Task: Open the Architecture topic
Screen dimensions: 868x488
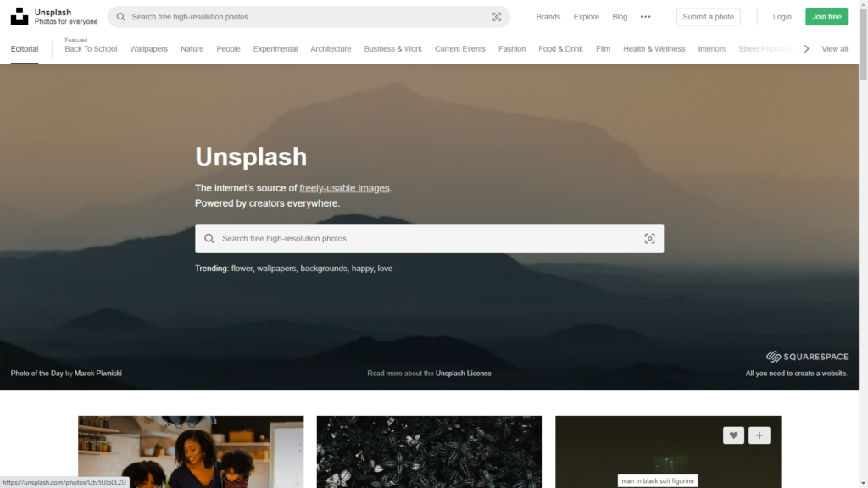Action: point(331,49)
